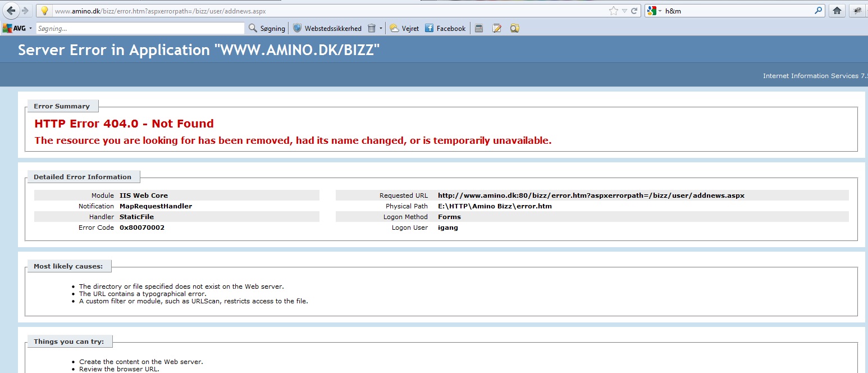Screen dimensions: 868x373
Task: Click the Requested URL value
Action: pyautogui.click(x=591, y=195)
